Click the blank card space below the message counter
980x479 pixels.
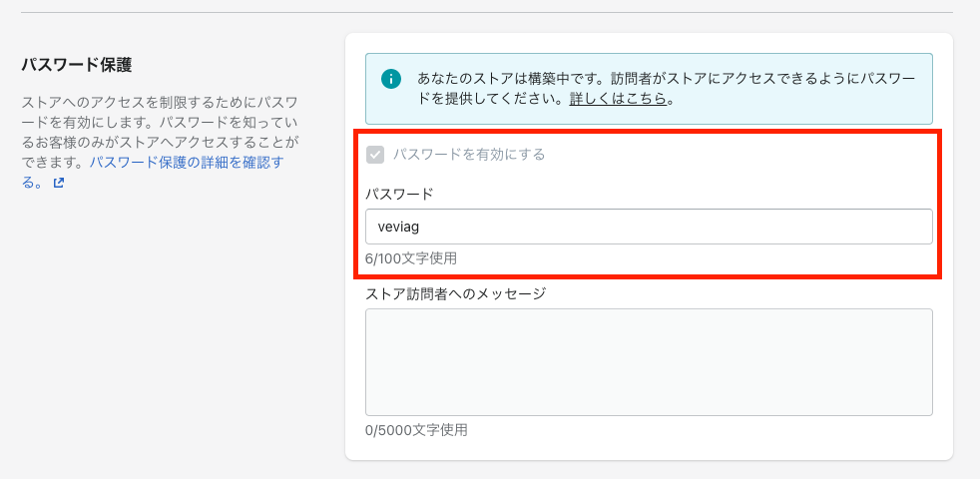click(x=649, y=450)
